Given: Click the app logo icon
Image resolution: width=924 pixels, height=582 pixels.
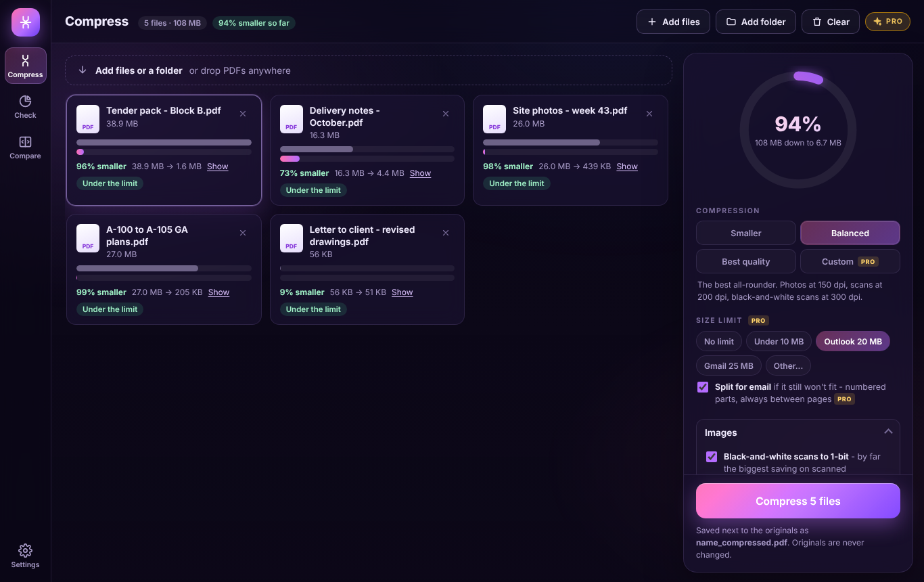Looking at the screenshot, I should click(26, 22).
